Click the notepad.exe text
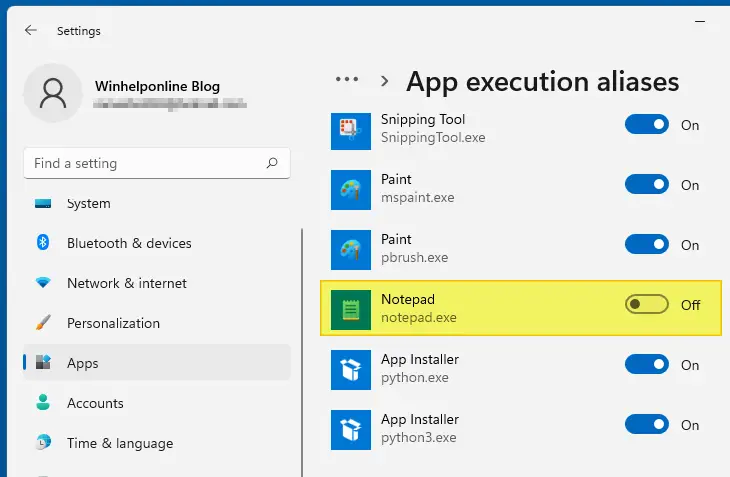The image size is (730, 477). pos(419,317)
